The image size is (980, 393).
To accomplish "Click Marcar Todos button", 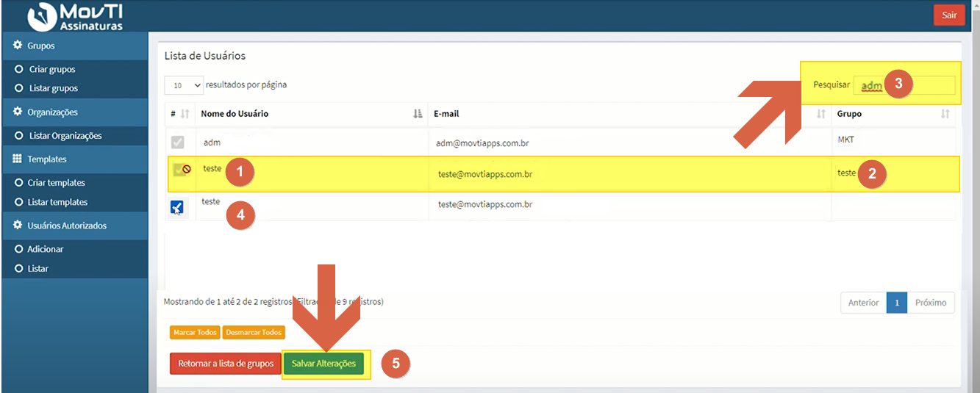I will (x=195, y=333).
